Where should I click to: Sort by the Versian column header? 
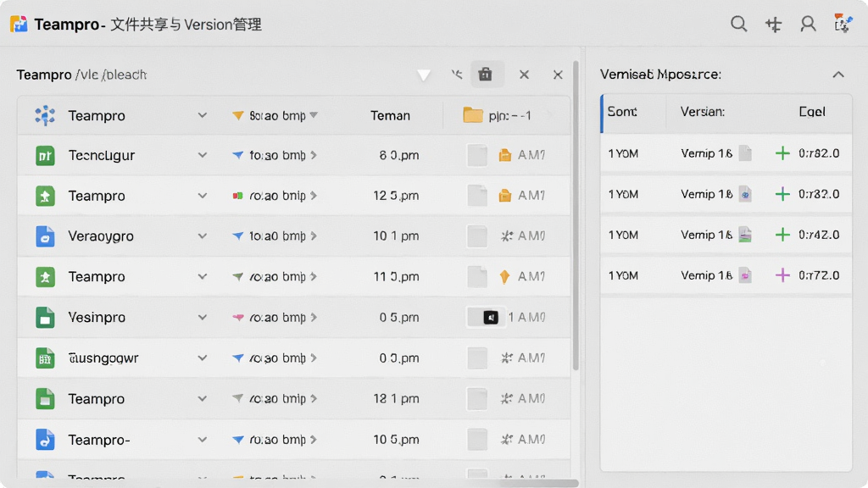pyautogui.click(x=703, y=112)
